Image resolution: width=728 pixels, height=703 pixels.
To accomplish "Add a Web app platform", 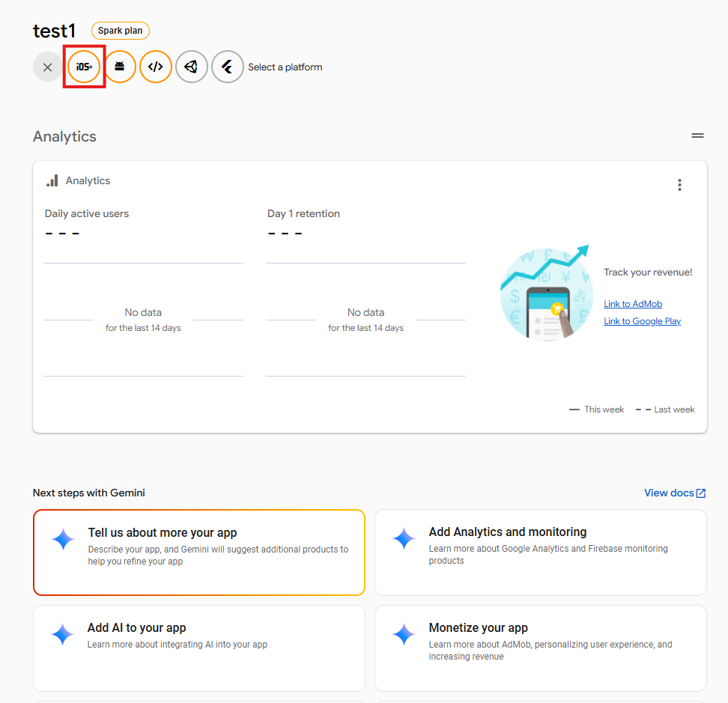I will click(x=156, y=67).
